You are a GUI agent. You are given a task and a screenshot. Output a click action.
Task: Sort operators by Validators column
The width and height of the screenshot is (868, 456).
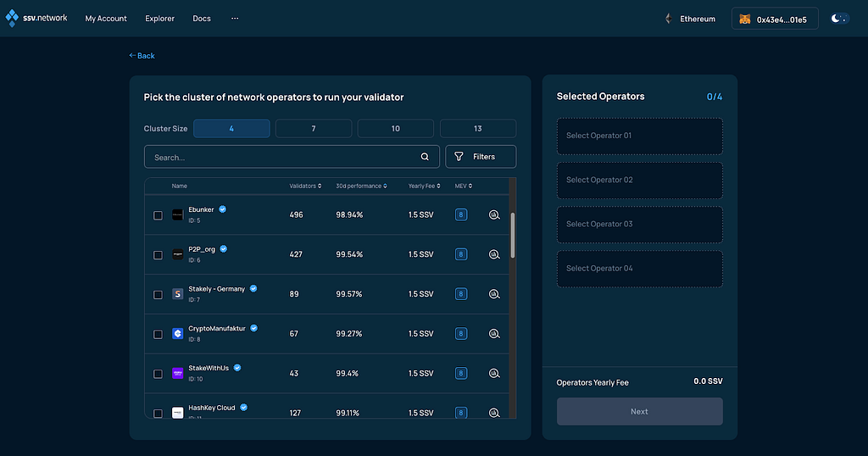click(305, 186)
